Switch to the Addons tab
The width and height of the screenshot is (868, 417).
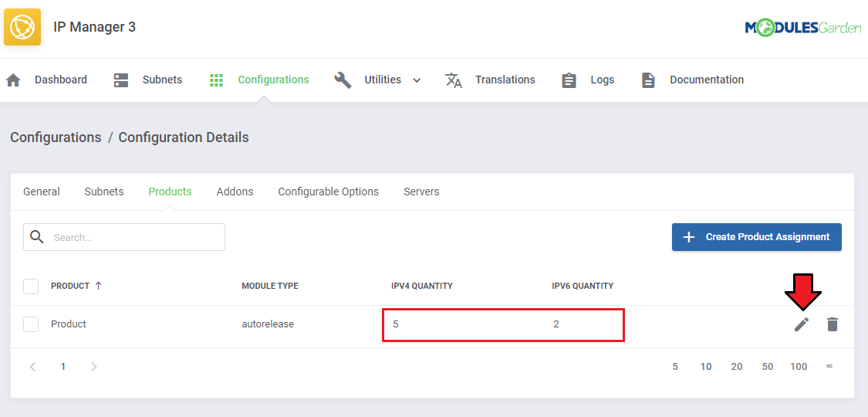click(235, 192)
